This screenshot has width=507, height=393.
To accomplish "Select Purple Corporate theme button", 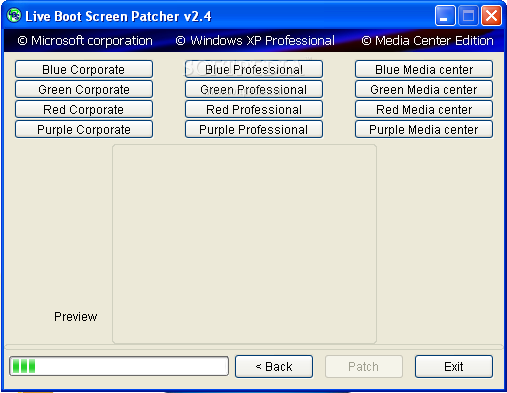I will pyautogui.click(x=84, y=129).
